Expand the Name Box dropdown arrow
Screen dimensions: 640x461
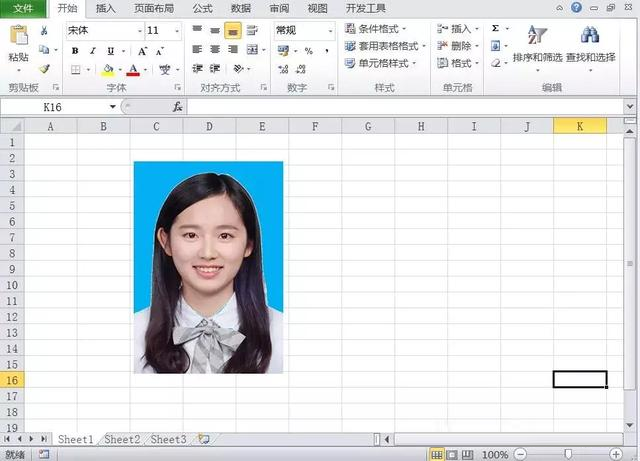(x=112, y=107)
